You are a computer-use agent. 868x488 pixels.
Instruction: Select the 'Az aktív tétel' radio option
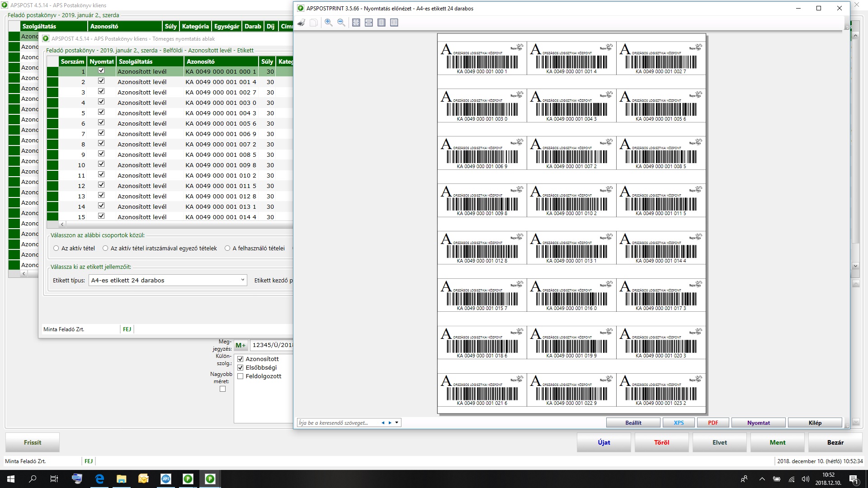[56, 248]
